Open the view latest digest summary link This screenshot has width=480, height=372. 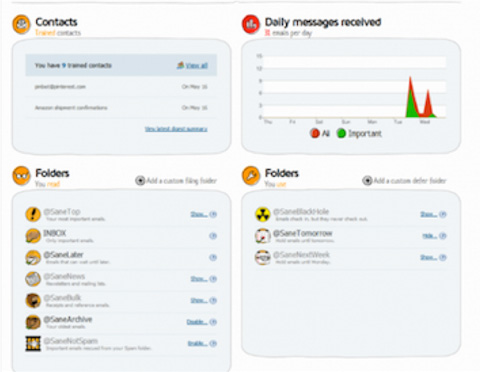[176, 129]
